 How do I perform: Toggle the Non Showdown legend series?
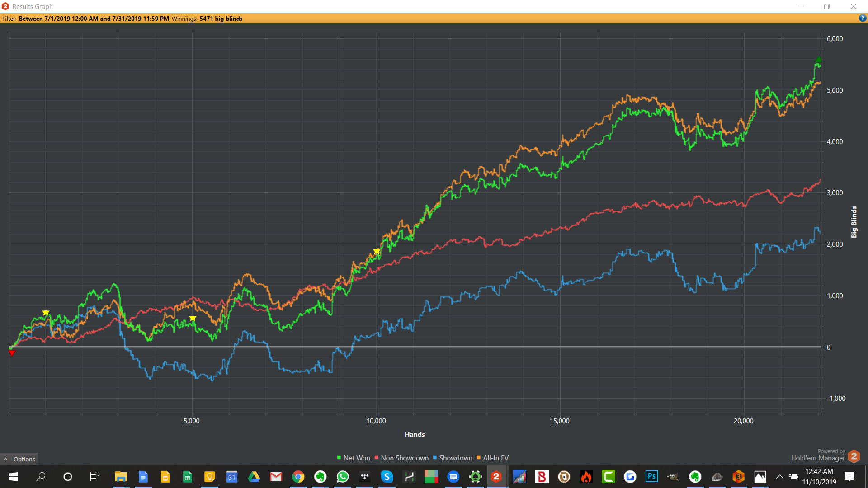[404, 458]
